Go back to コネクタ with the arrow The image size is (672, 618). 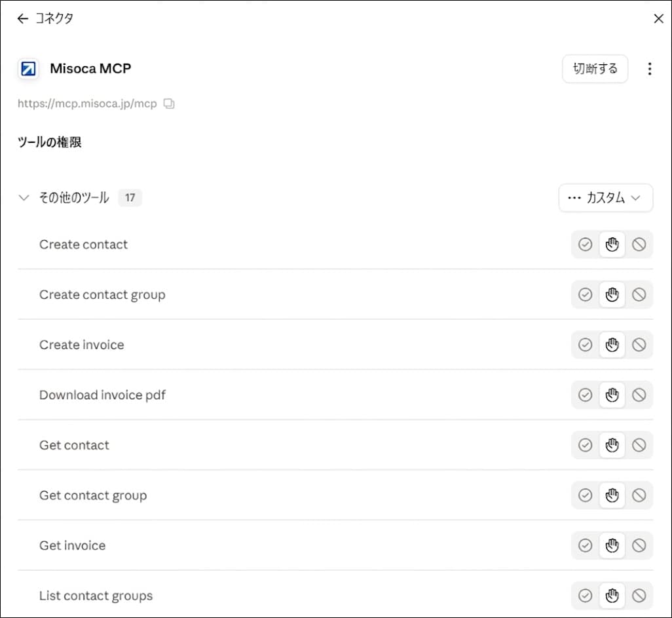(x=22, y=18)
